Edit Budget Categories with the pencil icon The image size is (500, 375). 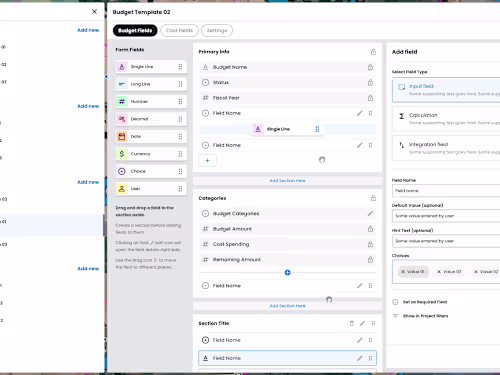point(370,213)
